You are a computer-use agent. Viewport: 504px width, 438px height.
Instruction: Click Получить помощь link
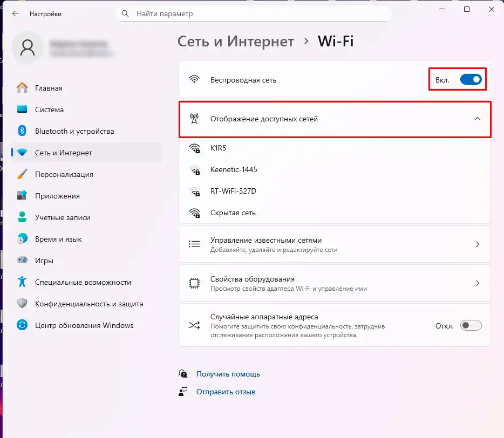[228, 373]
